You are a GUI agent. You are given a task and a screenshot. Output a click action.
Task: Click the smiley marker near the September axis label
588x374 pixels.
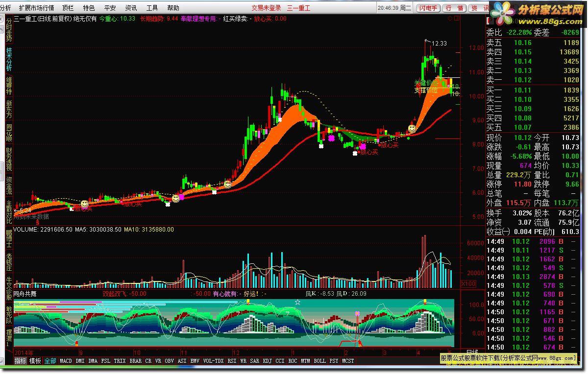85,203
